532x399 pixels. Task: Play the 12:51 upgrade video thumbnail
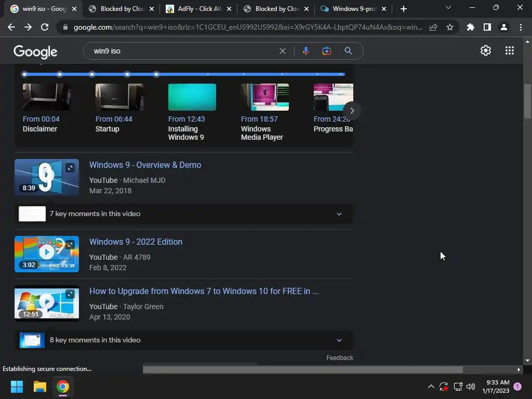tap(47, 303)
